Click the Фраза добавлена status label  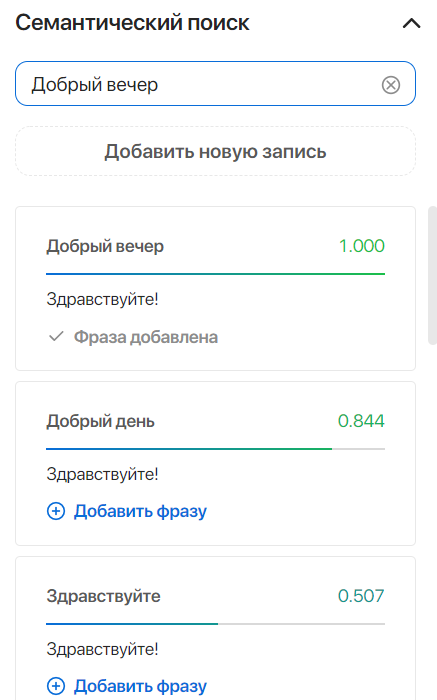click(x=146, y=337)
